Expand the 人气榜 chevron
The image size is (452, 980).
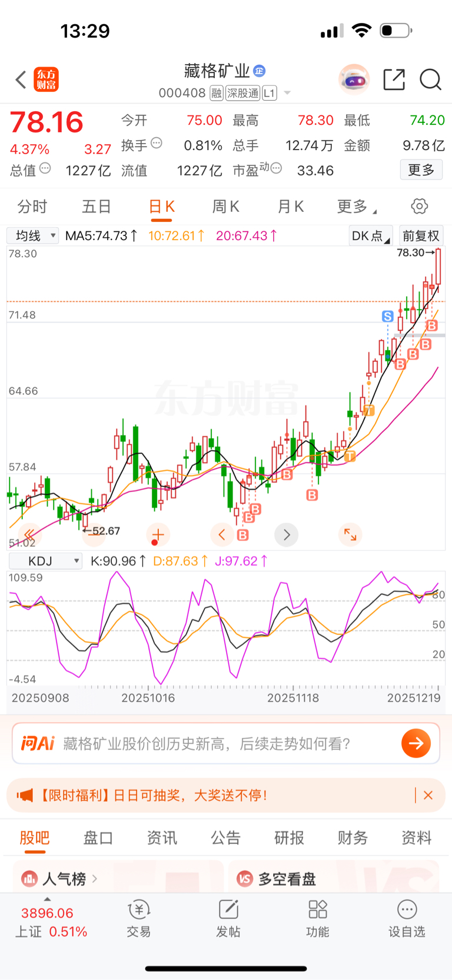click(x=95, y=879)
